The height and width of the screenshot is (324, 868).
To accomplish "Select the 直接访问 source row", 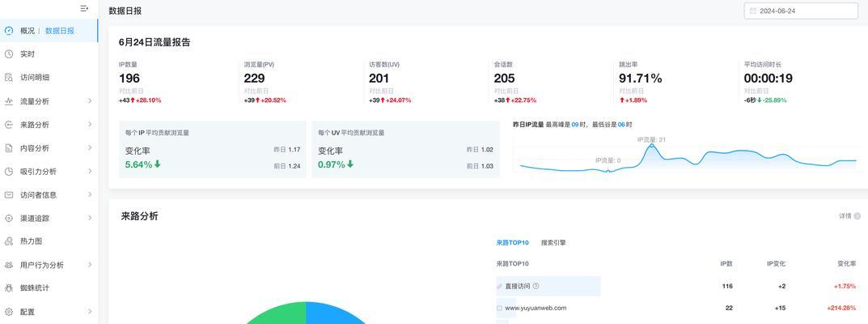I will click(x=679, y=287).
